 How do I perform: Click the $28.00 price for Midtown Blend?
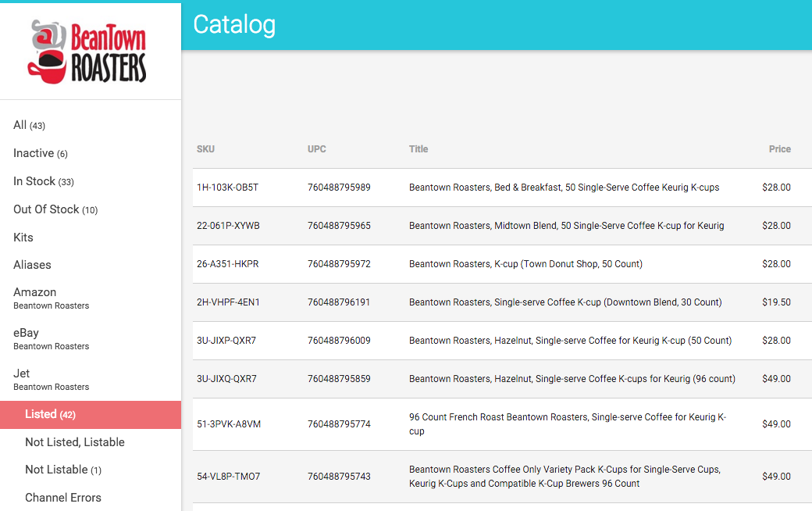pyautogui.click(x=776, y=226)
